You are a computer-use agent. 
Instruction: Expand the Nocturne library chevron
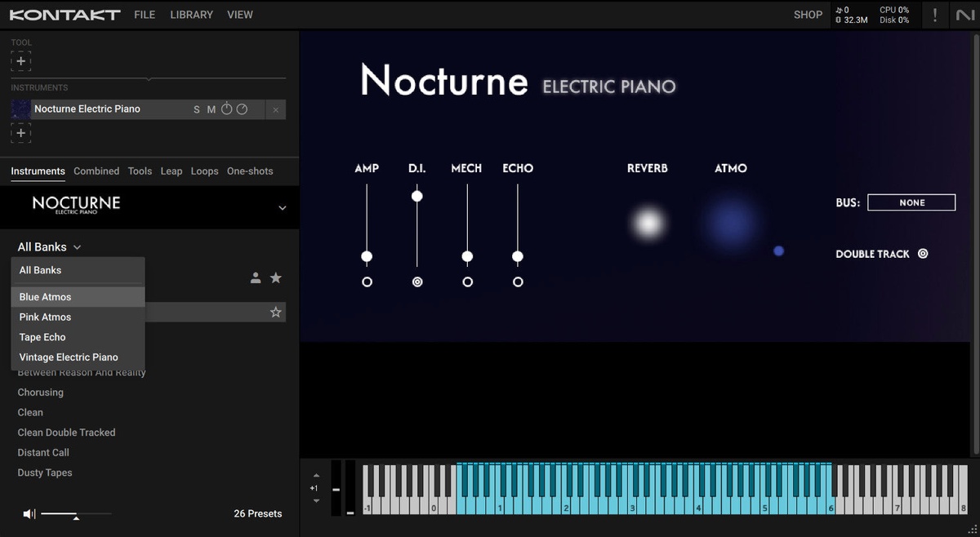point(283,208)
